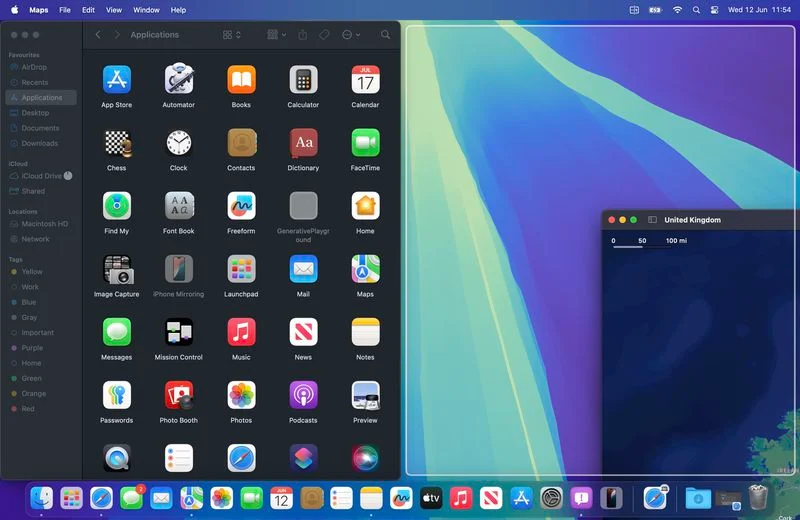The width and height of the screenshot is (800, 520).
Task: Click Apple TV icon in Dock
Action: 431,498
